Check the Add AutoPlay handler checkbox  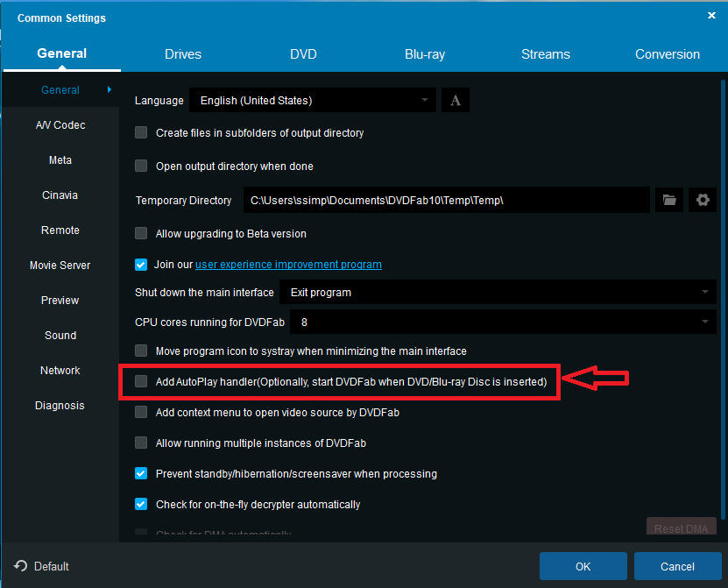pyautogui.click(x=141, y=381)
